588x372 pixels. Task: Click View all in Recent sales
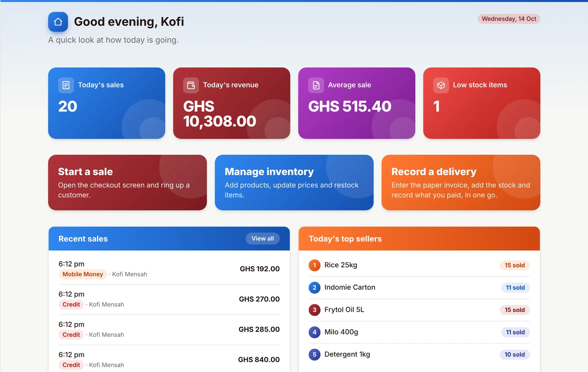[x=263, y=239]
